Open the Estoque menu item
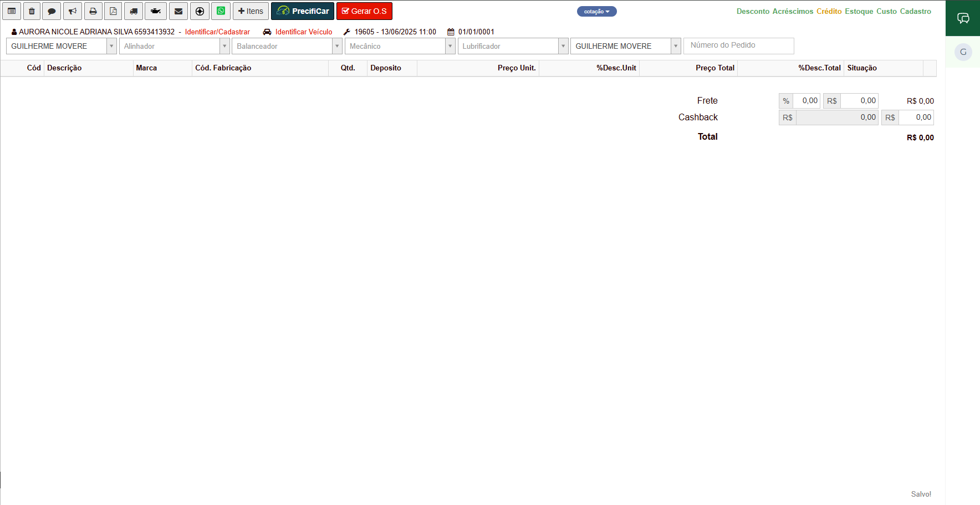The image size is (980, 505). (859, 11)
